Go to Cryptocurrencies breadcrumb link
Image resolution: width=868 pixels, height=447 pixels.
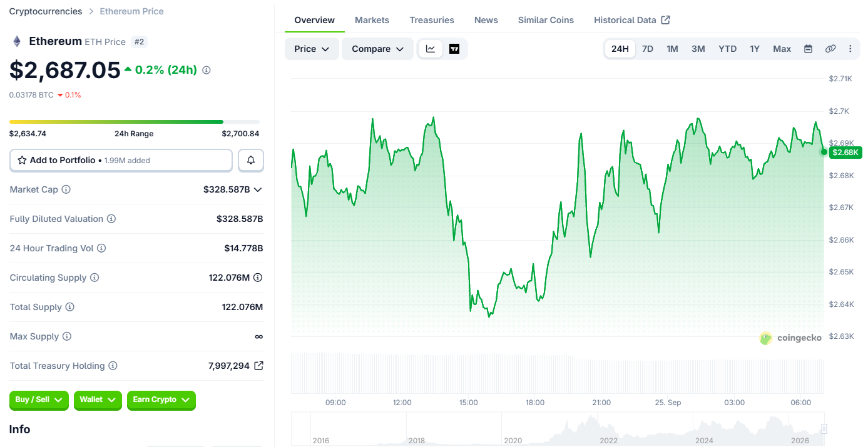[x=46, y=11]
